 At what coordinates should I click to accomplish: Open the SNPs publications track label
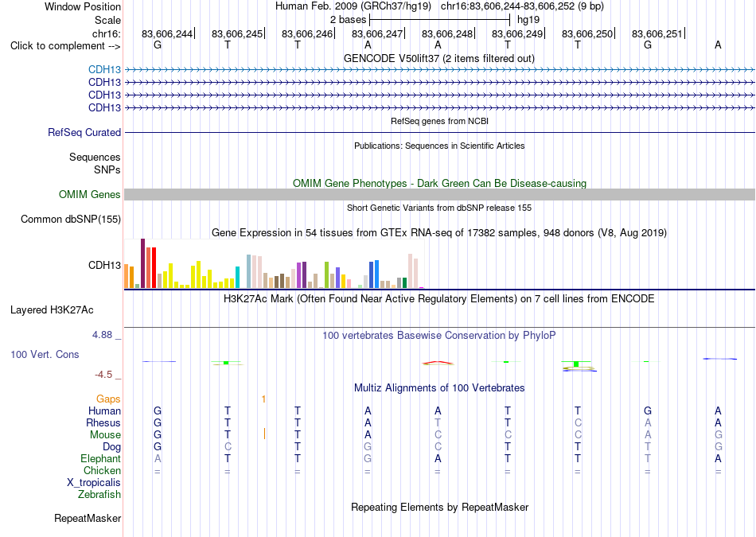[107, 169]
